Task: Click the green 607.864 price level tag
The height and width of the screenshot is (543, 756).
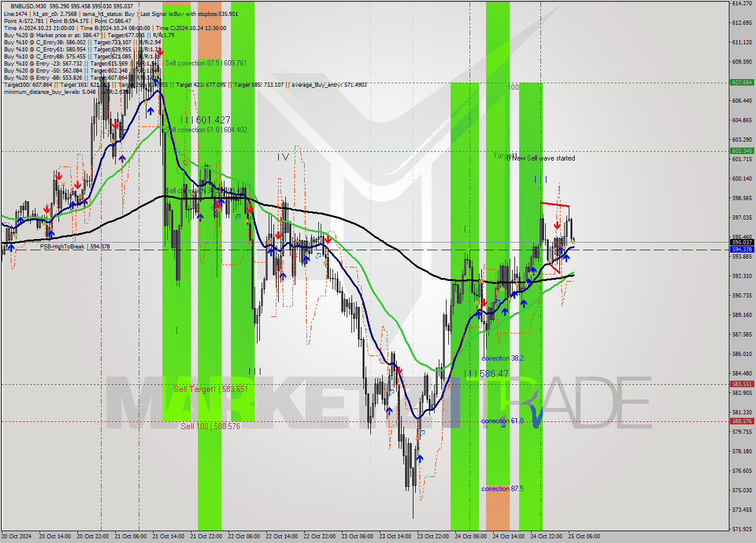Action: [x=742, y=83]
